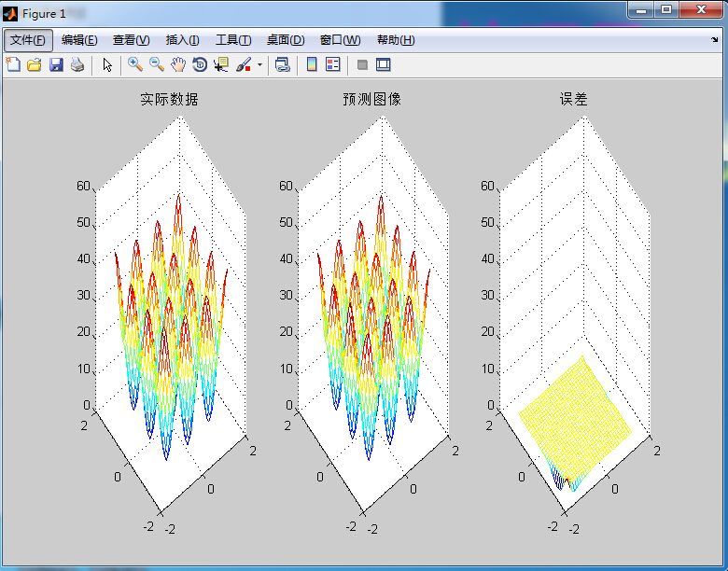Open the 插入(I) menu
Viewport: 728px width, 571px height.
pyautogui.click(x=182, y=40)
